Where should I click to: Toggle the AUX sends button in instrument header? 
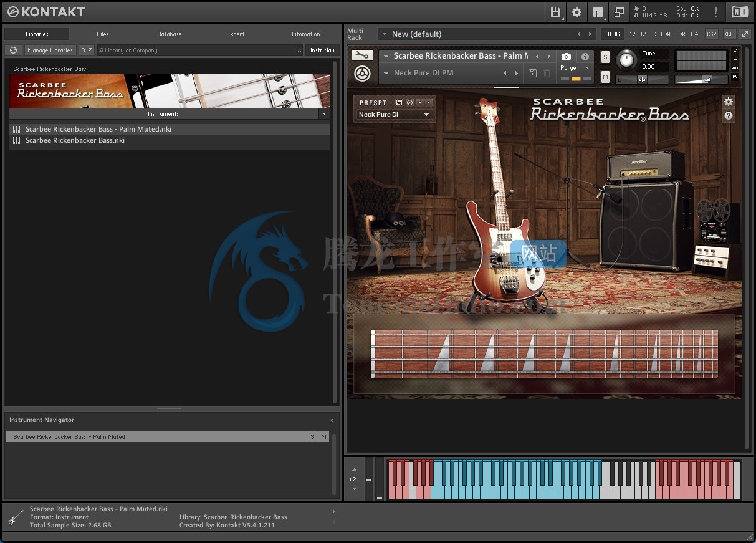(x=735, y=68)
